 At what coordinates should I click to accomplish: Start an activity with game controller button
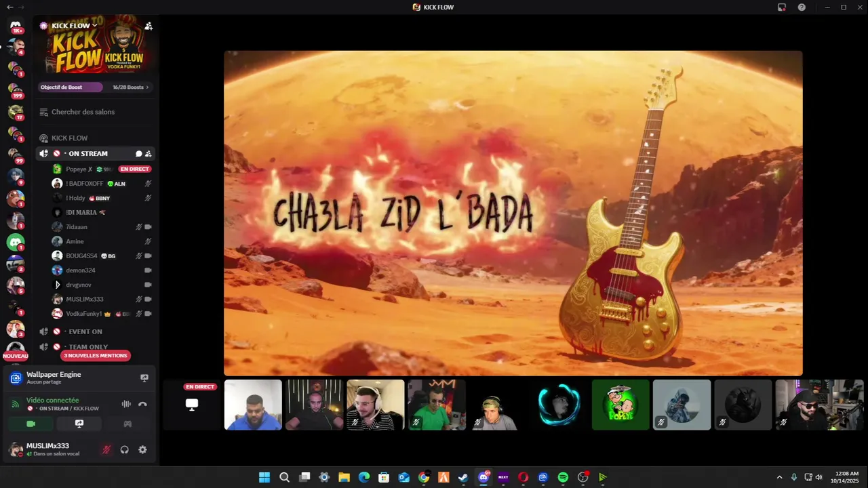click(127, 424)
